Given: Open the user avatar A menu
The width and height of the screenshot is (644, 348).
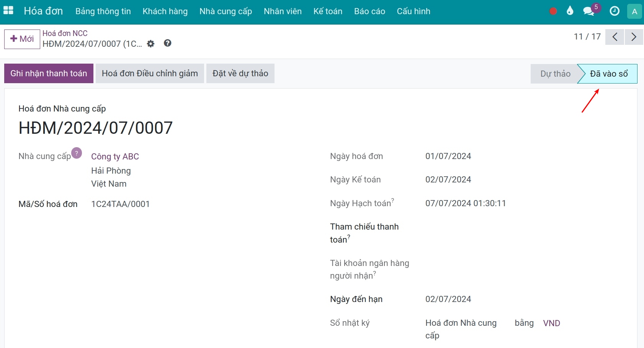Looking at the screenshot, I should [x=634, y=11].
